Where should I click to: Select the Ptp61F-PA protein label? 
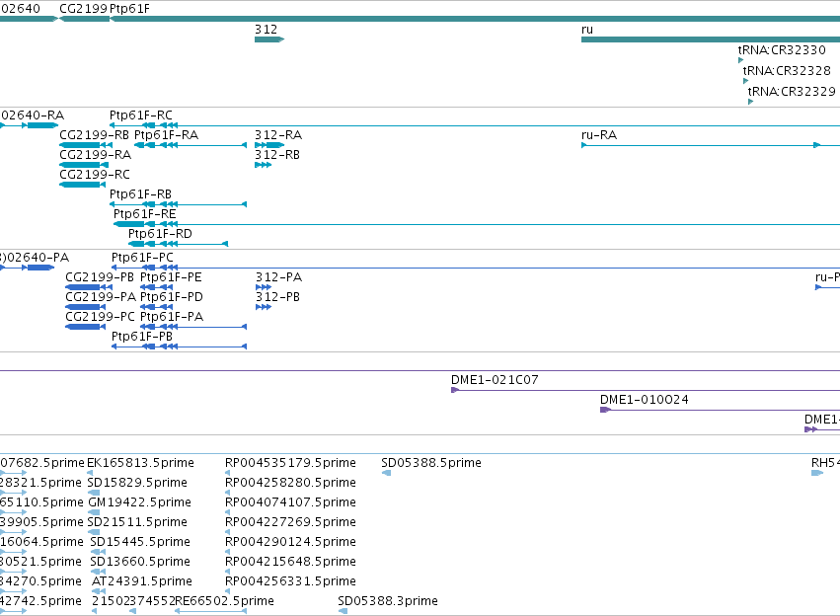pos(172,317)
